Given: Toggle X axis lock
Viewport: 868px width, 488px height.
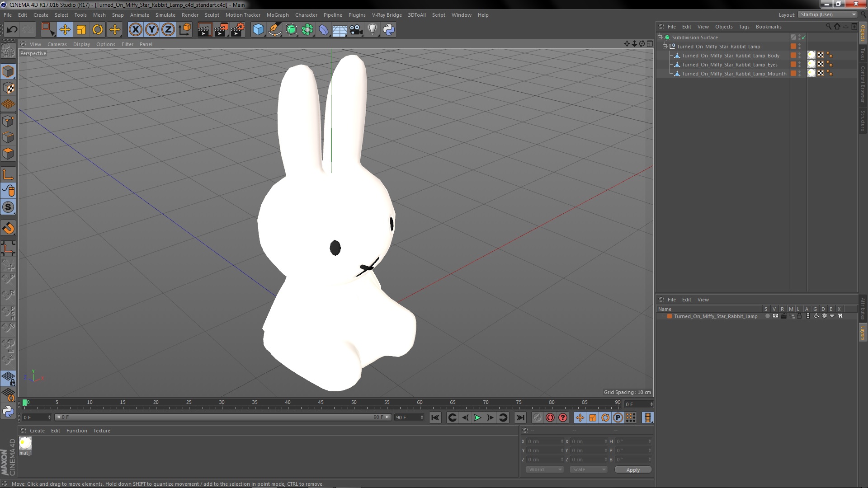Looking at the screenshot, I should pyautogui.click(x=135, y=30).
